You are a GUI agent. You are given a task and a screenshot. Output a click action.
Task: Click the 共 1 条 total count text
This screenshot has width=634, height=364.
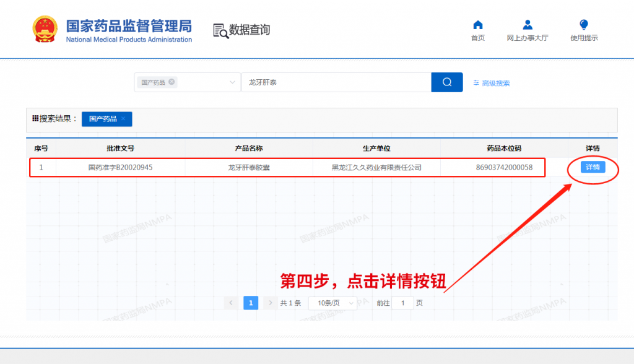[290, 303]
